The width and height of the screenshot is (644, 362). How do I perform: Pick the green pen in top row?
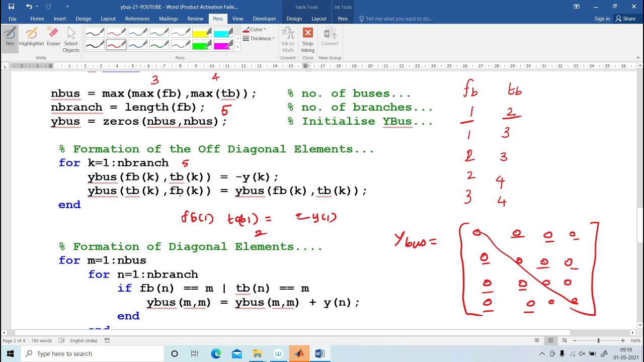159,33
